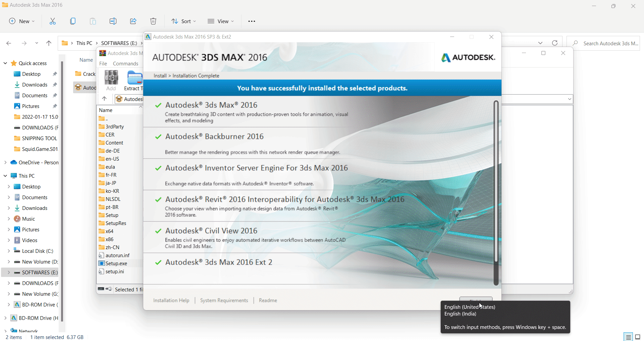Open the Installation Help link
Image resolution: width=644 pixels, height=341 pixels.
click(171, 300)
